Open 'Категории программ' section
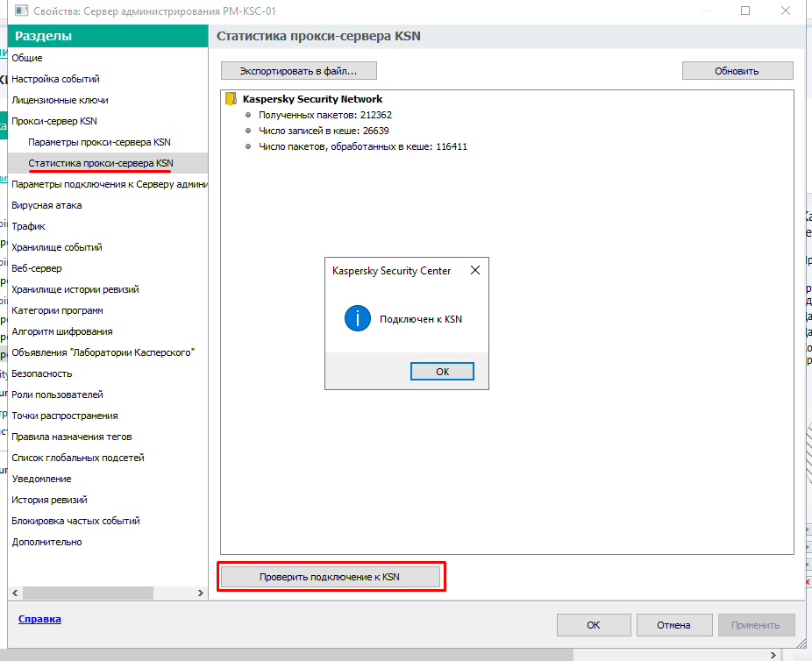 (x=108, y=310)
